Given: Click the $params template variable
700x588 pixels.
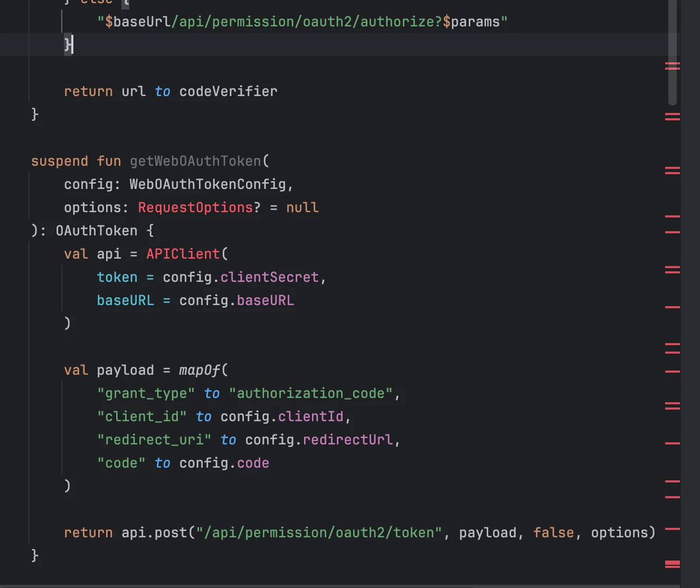Looking at the screenshot, I should point(471,22).
